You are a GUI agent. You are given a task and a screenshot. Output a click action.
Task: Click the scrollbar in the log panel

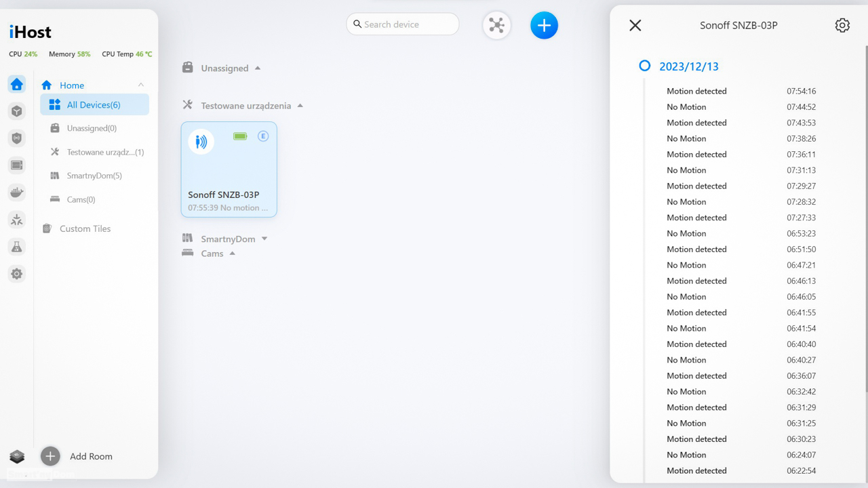(x=866, y=218)
